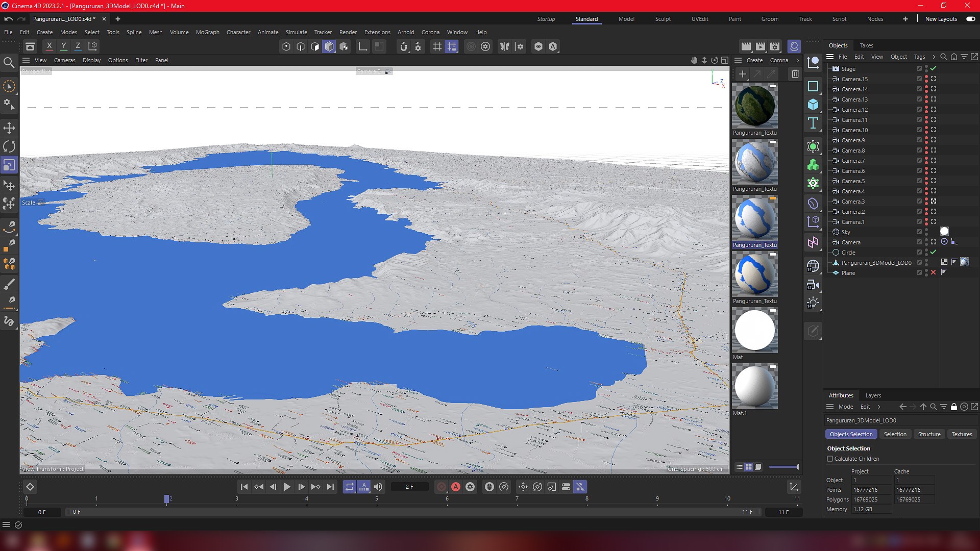Screen dimensions: 980x551
Task: Play the animation forward
Action: point(287,487)
